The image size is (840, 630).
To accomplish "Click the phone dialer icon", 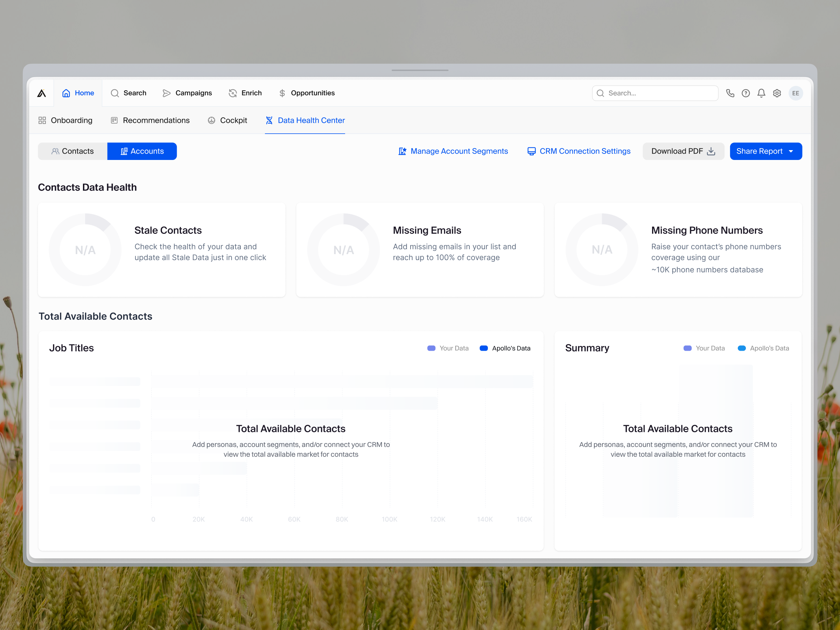I will click(730, 93).
